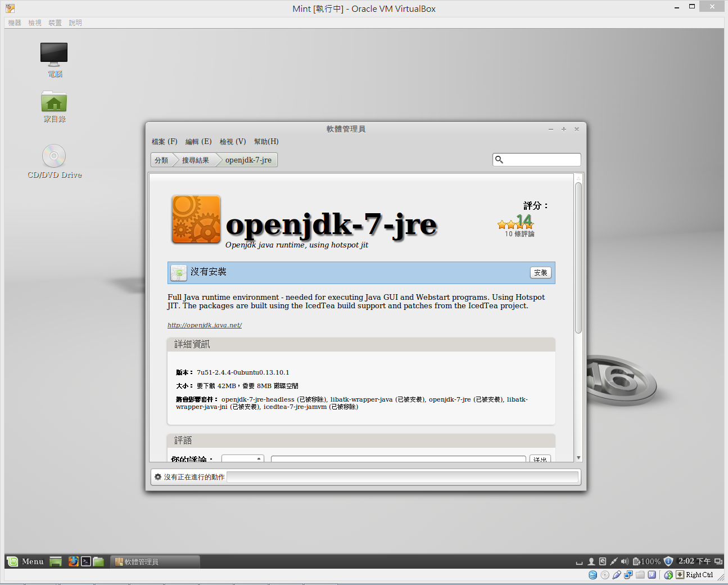
Task: Click VirtualBox network adapters status icon
Action: coord(628,575)
